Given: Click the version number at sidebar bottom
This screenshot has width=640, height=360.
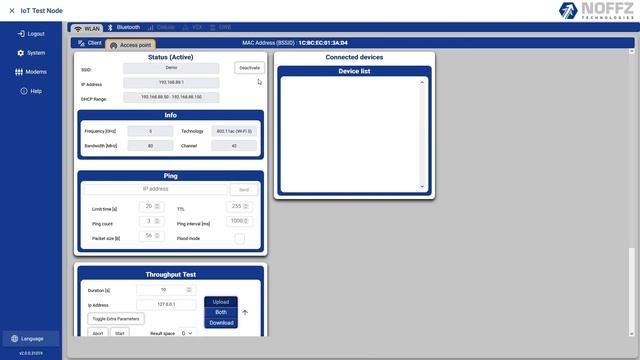Looking at the screenshot, I should tap(31, 353).
